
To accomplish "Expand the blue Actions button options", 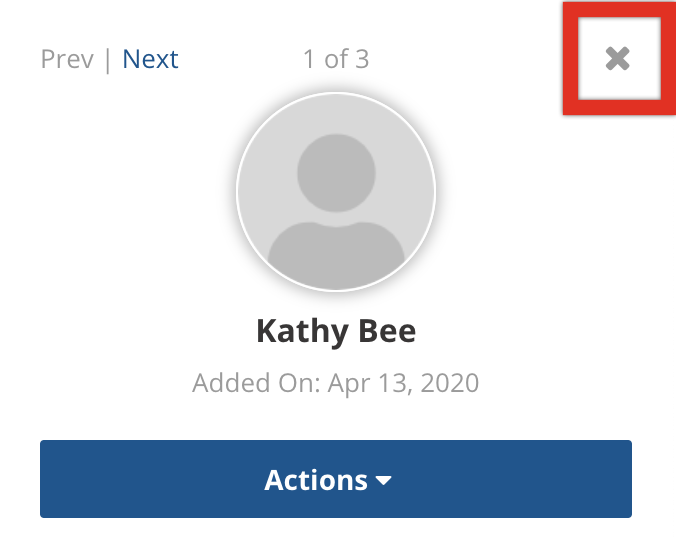I will click(336, 479).
